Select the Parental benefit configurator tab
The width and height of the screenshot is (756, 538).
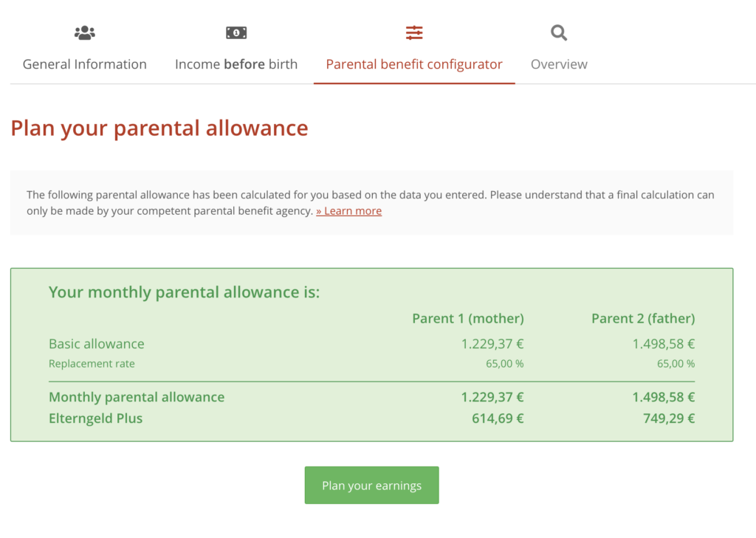pos(413,64)
